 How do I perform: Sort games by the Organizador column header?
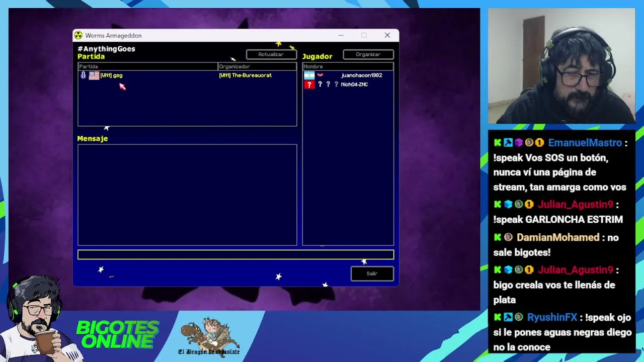click(x=257, y=66)
